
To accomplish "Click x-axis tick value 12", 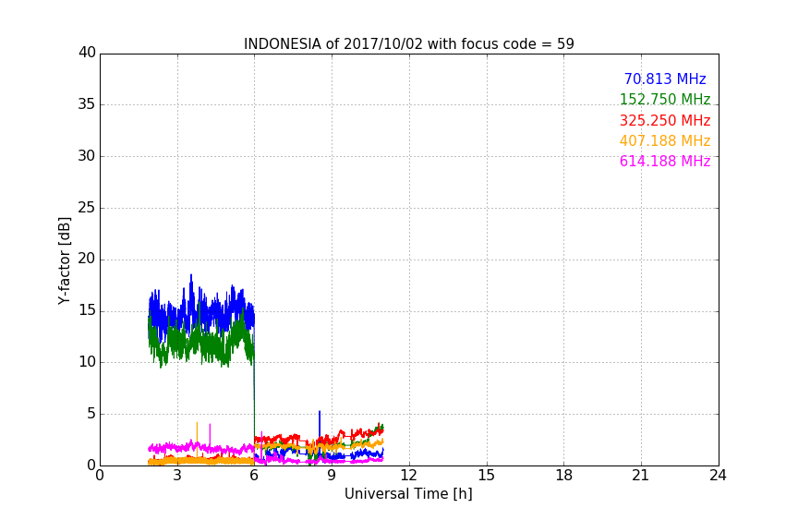I will [x=409, y=476].
